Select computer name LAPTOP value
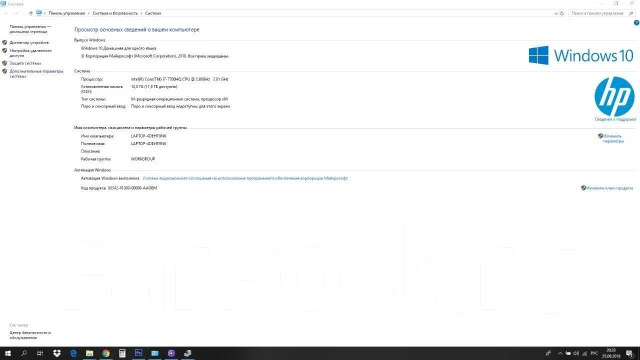640x360 pixels. click(x=149, y=136)
